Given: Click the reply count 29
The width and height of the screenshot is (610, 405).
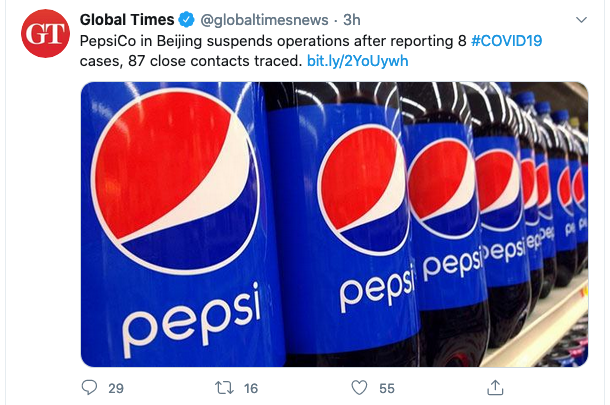Looking at the screenshot, I should coord(116,387).
